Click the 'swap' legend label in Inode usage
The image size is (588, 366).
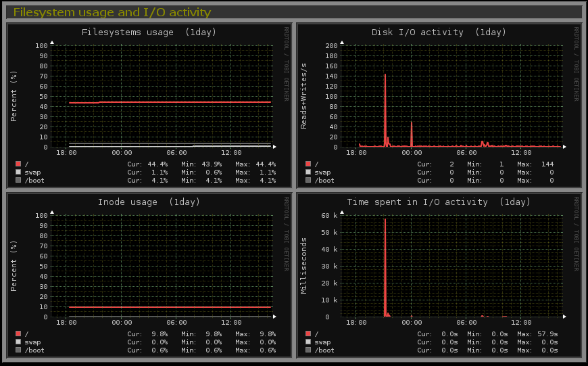click(x=32, y=342)
